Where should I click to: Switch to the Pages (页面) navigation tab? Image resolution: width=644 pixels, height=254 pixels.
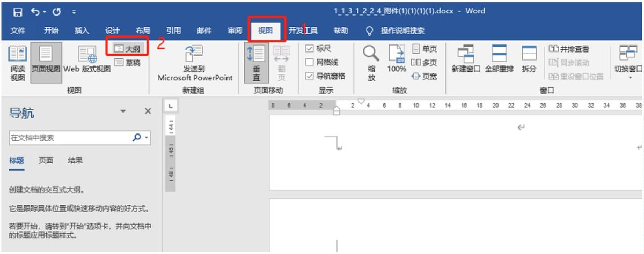tap(46, 160)
